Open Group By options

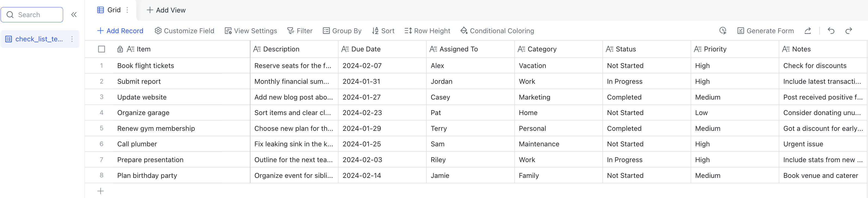[x=342, y=31]
